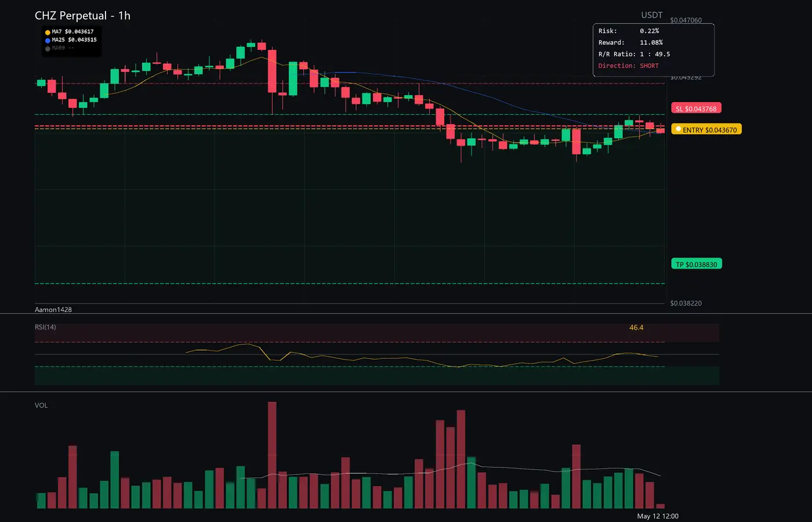This screenshot has width=812, height=522.
Task: Click the R/R Ratio 1 : 49.5 line
Action: point(634,54)
